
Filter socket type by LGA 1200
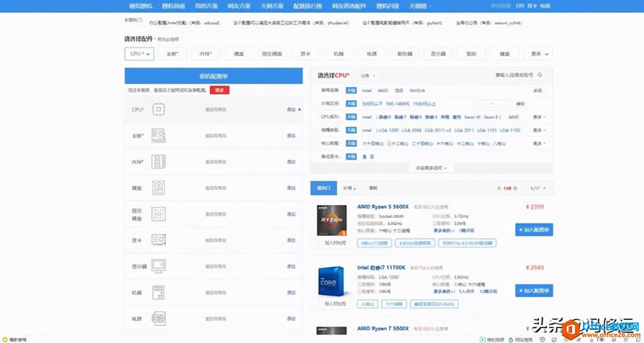(389, 130)
